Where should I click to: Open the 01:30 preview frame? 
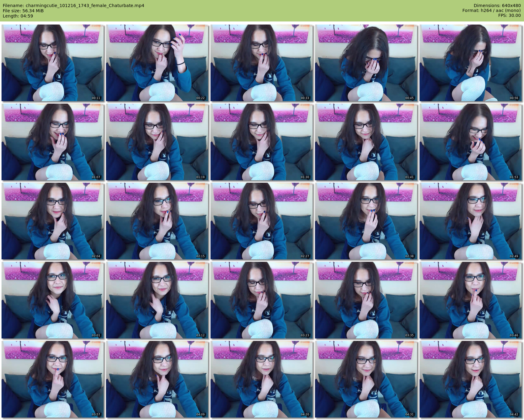(262, 142)
